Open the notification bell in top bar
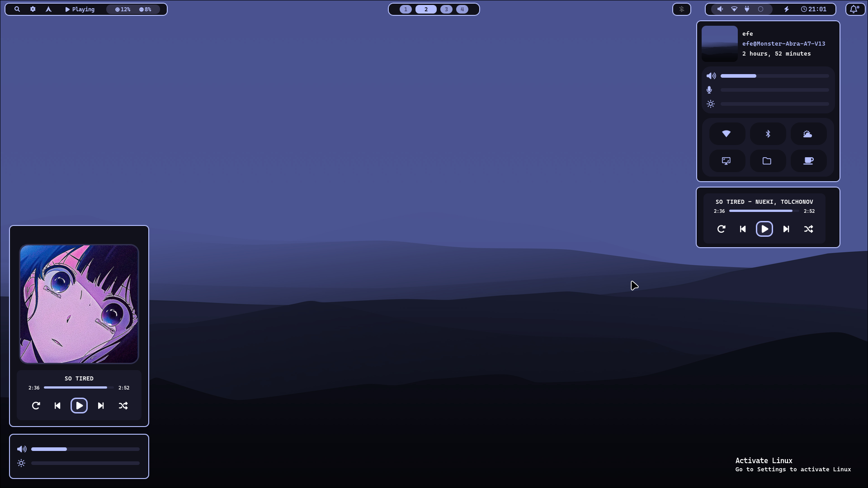Viewport: 868px width, 488px height. point(854,9)
